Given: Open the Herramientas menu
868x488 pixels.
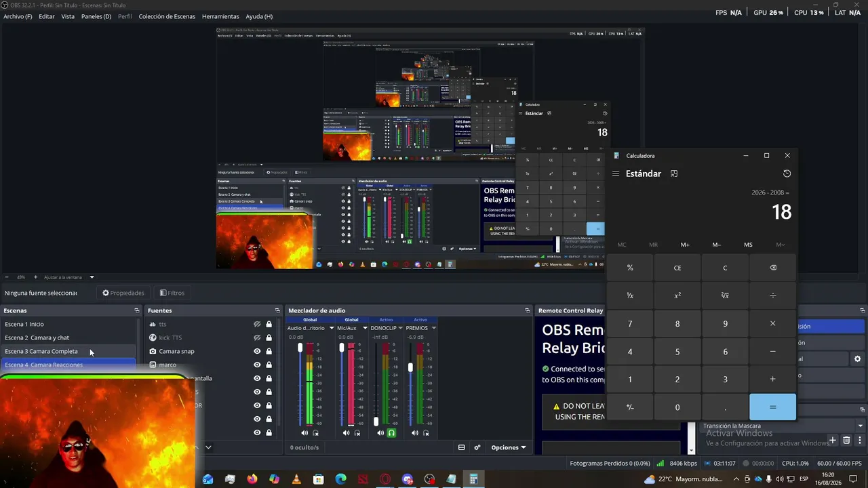Looking at the screenshot, I should click(220, 16).
